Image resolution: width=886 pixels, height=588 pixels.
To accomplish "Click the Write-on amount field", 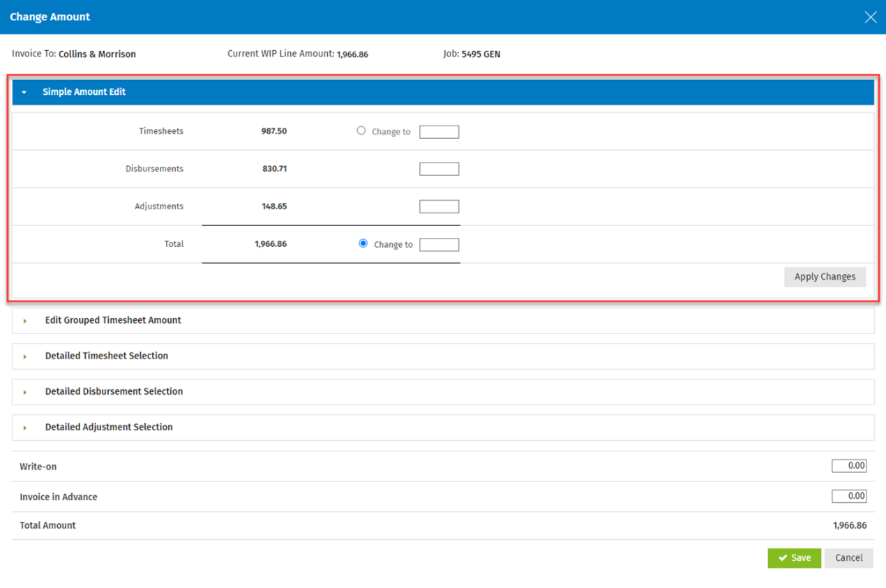I will 849,466.
